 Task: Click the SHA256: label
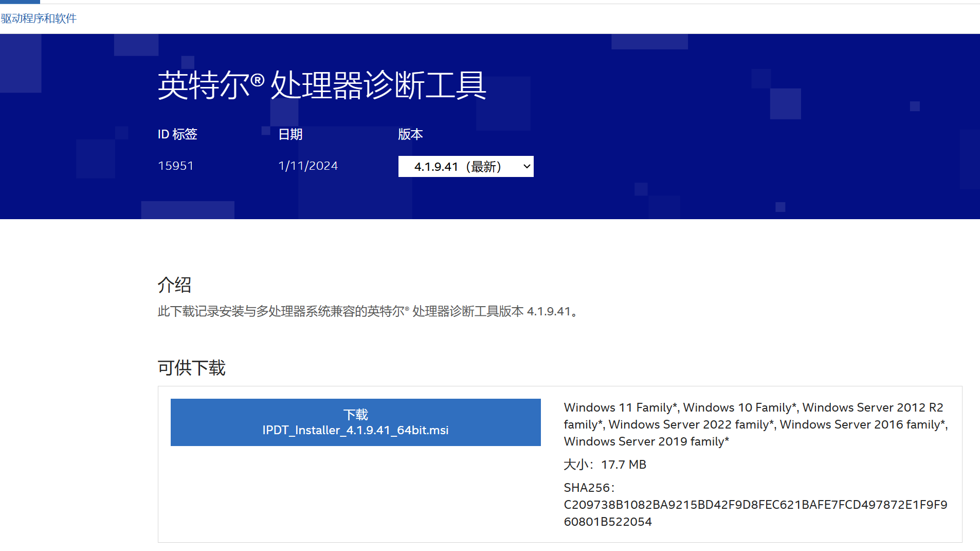point(589,488)
